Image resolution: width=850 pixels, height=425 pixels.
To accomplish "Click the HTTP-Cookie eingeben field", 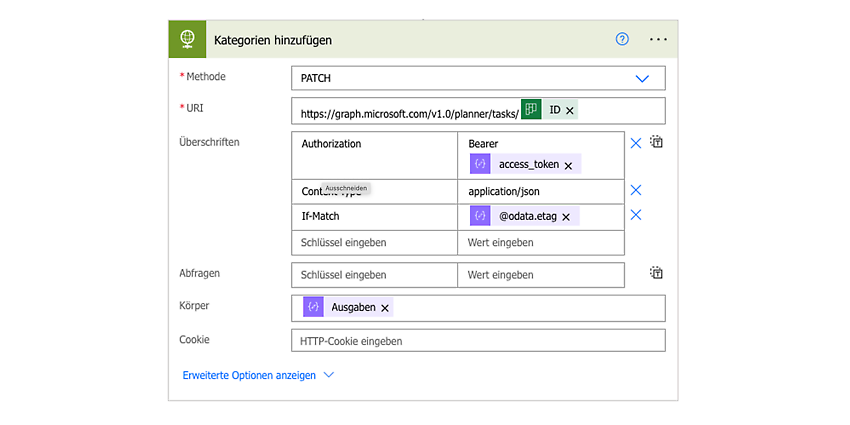I will (478, 342).
